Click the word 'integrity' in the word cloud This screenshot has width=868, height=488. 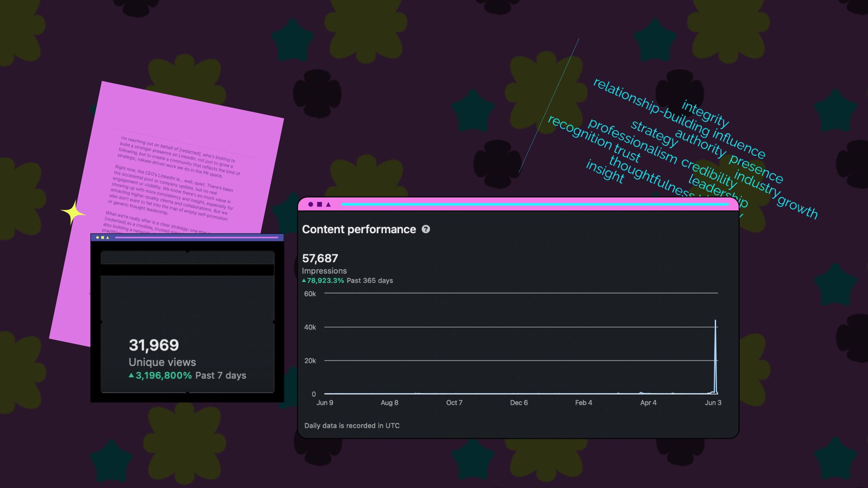point(705,114)
